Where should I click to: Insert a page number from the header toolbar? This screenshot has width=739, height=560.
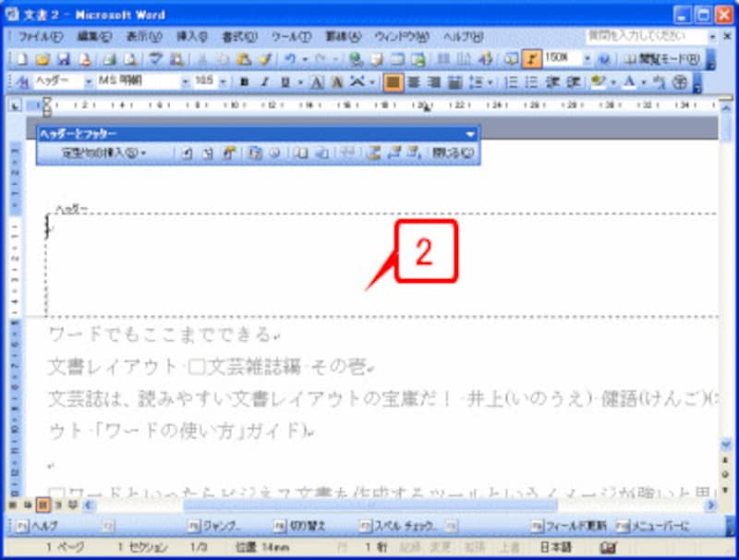(x=188, y=153)
